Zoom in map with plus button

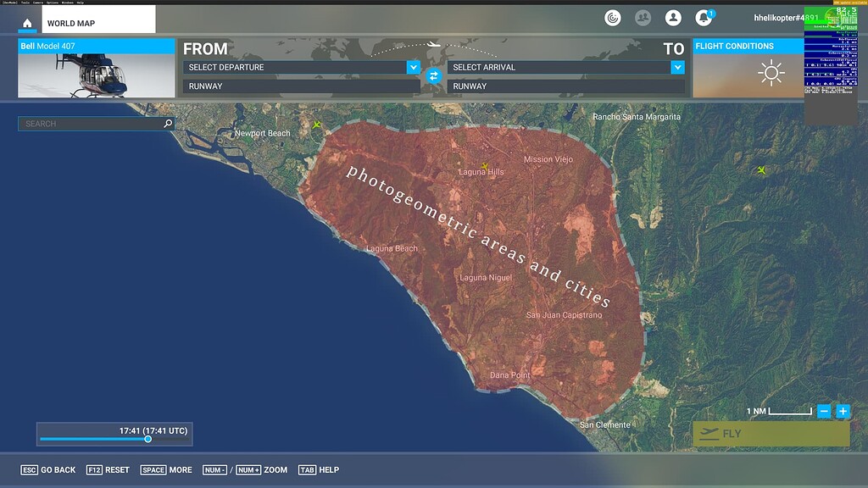(843, 412)
